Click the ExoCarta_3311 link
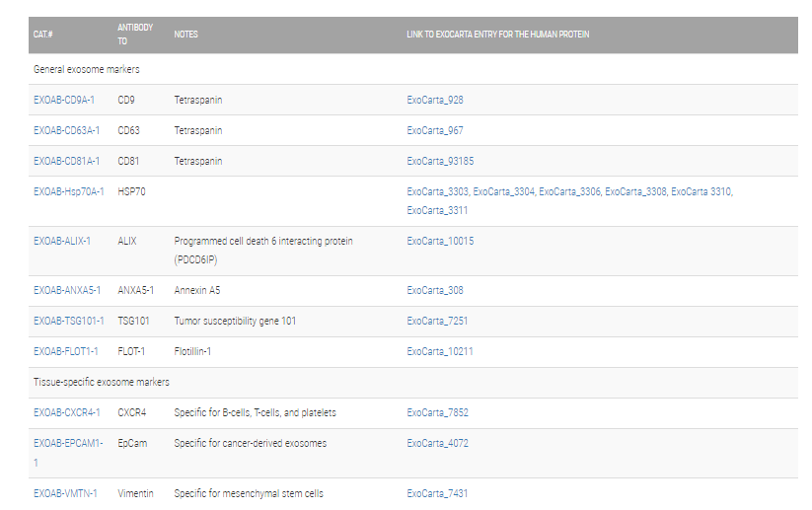This screenshot has height=510, width=812. click(437, 210)
